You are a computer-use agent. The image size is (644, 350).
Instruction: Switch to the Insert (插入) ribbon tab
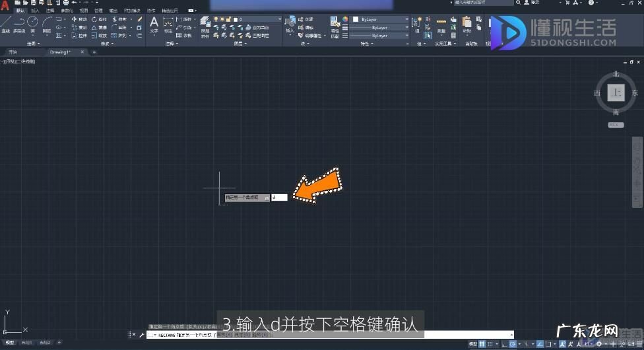click(36, 11)
